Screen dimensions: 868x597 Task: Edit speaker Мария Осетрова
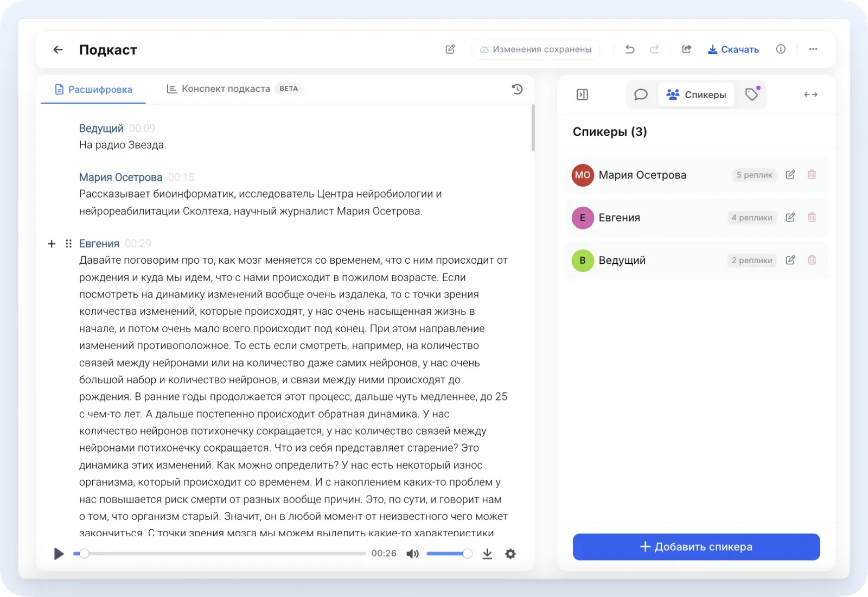(790, 175)
